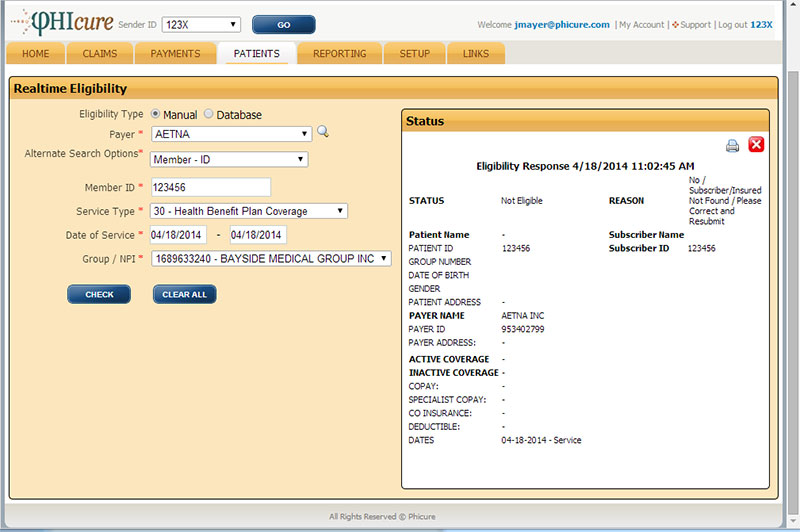Click the CHECK button
Screen dimensions: 800x532
point(99,294)
